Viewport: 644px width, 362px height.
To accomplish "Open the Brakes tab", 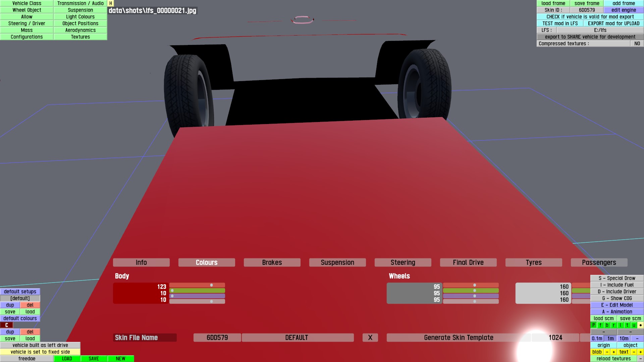I will [x=272, y=262].
